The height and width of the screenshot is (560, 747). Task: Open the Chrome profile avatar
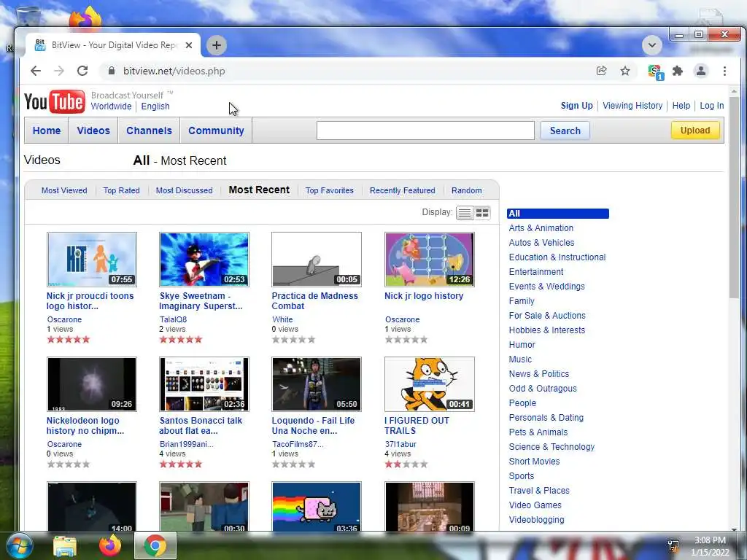(x=701, y=71)
